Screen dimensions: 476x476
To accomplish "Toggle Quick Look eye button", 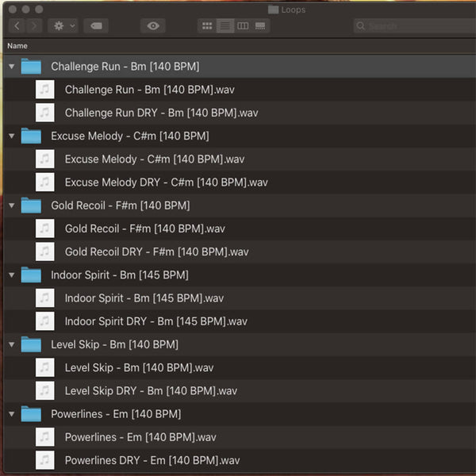I will point(153,25).
